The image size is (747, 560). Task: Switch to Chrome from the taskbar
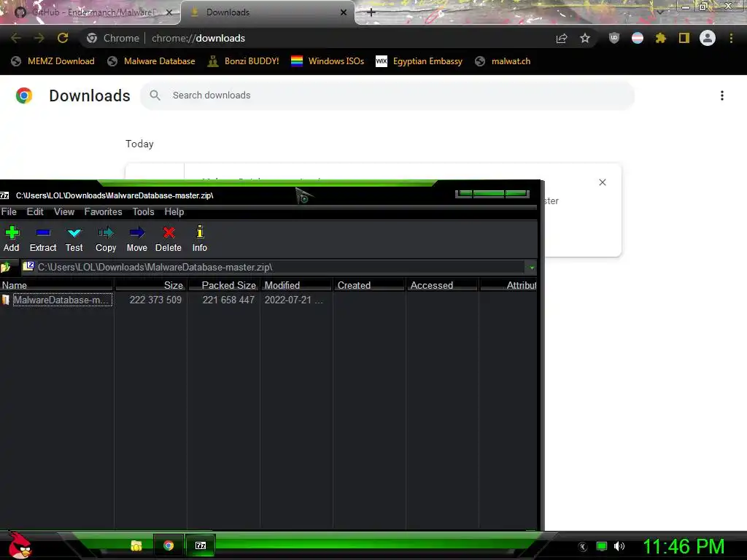pos(169,545)
